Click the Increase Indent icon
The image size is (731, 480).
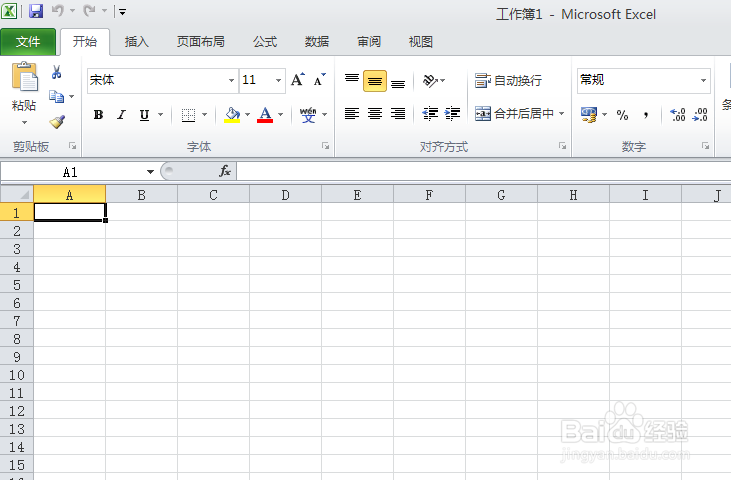(452, 114)
